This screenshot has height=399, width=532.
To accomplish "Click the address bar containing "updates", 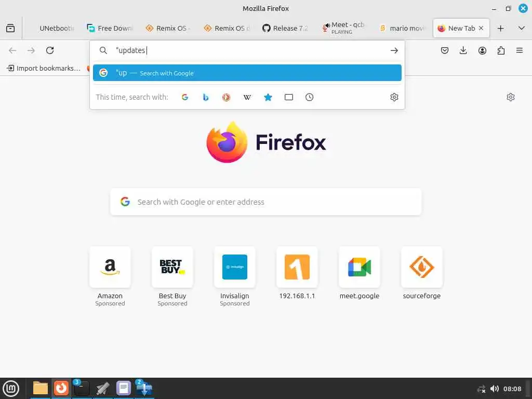I will coord(247,50).
